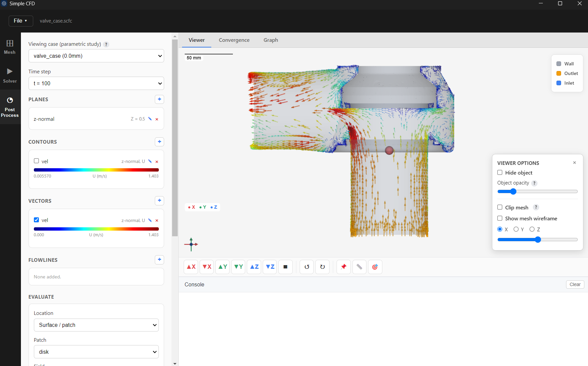The height and width of the screenshot is (366, 588).
Task: Click the Y axis indicator label
Action: pos(203,207)
